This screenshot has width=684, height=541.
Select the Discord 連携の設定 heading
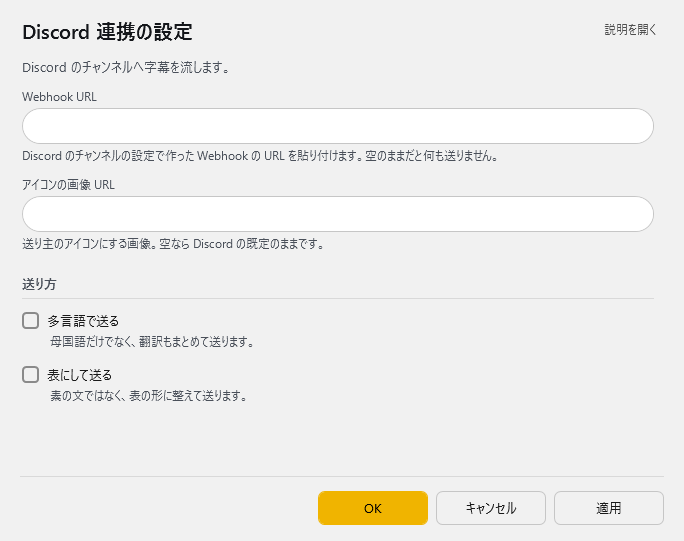click(x=107, y=32)
